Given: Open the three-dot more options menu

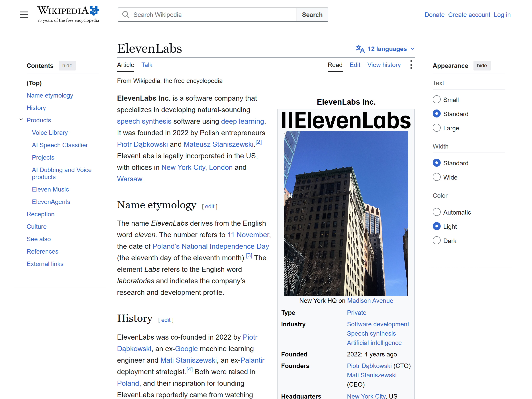Looking at the screenshot, I should (411, 65).
